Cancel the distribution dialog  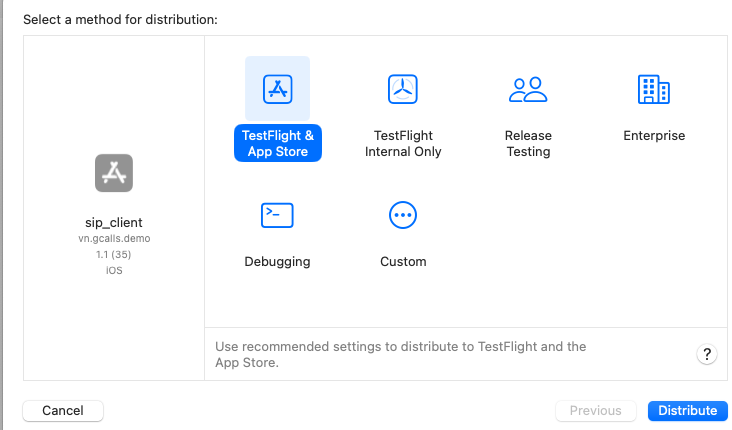pyautogui.click(x=63, y=411)
